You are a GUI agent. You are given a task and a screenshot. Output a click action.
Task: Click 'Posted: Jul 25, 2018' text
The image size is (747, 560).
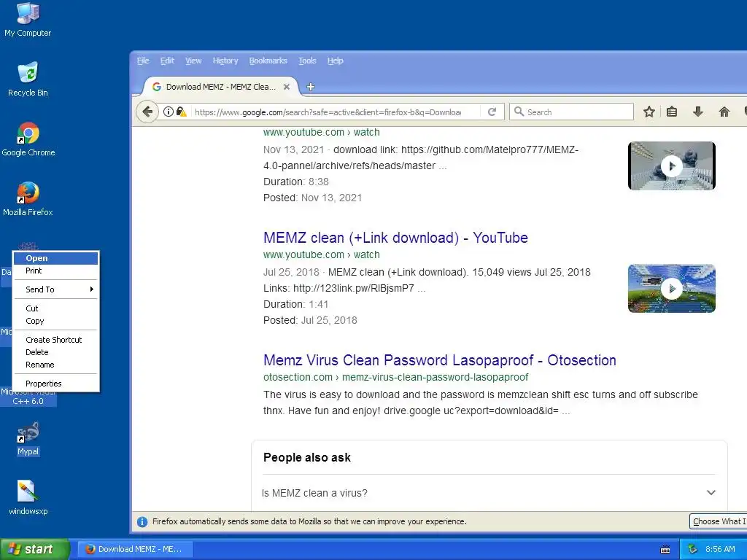click(x=310, y=320)
